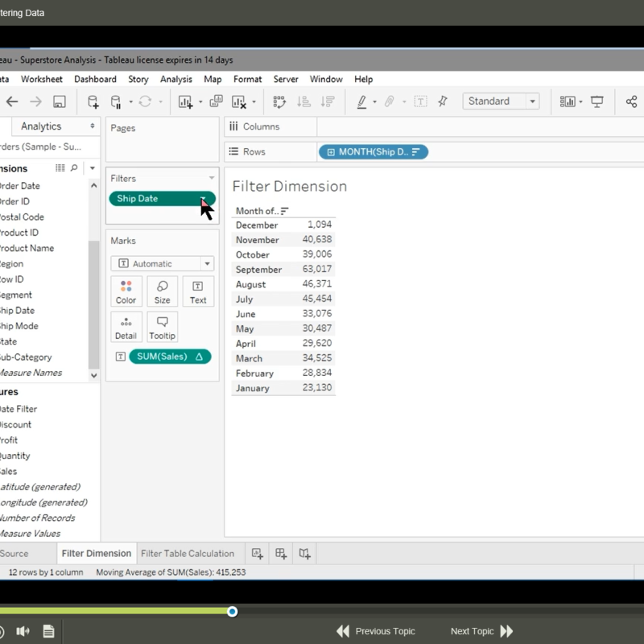Open the Share workbook icon

coord(631,101)
